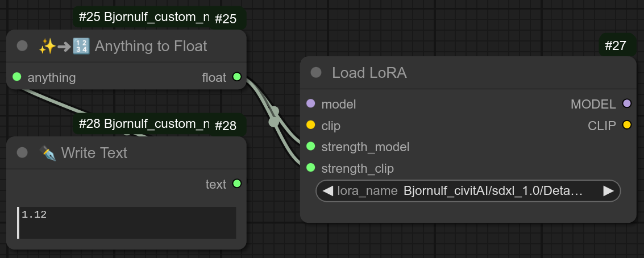
Task: Click the MODEL output socket
Action: coord(627,103)
